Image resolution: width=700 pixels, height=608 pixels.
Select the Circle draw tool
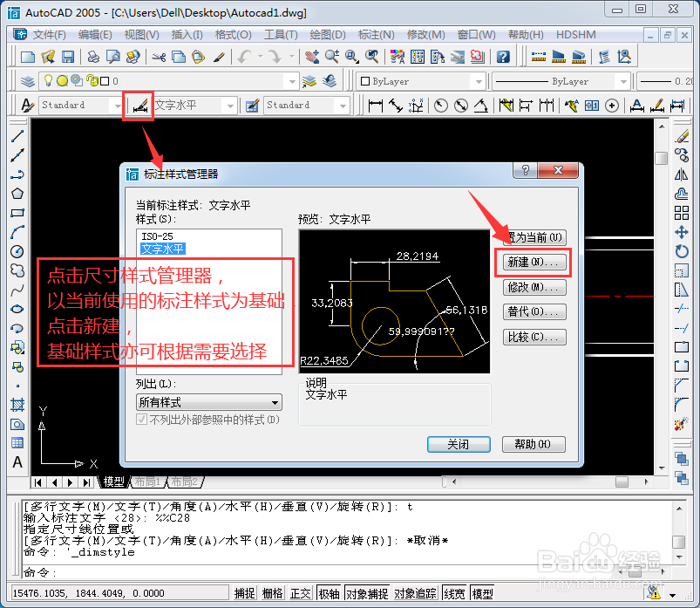[17, 251]
